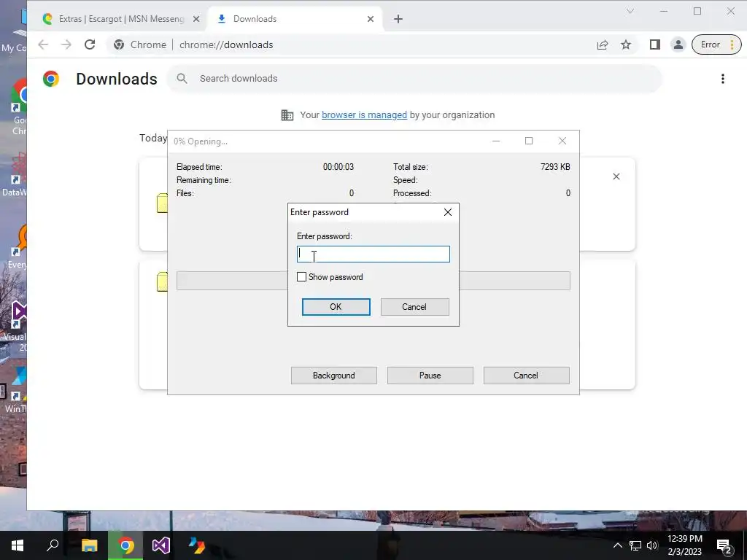Pause the opening operation
The height and width of the screenshot is (560, 747).
coord(430,376)
